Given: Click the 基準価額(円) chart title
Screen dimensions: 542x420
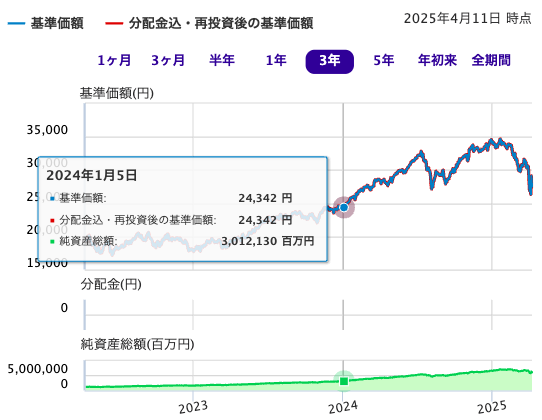Looking at the screenshot, I should click(x=117, y=93).
